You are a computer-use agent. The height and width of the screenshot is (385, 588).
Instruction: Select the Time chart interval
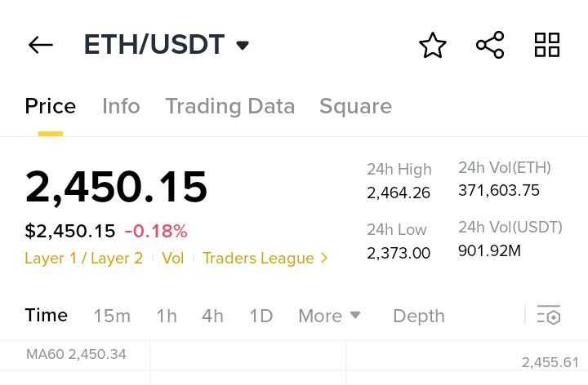(46, 316)
